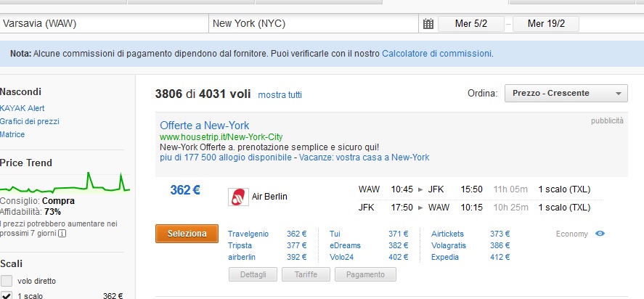Choose the Volagratis 386 € offer
The width and height of the screenshot is (644, 299).
point(470,245)
